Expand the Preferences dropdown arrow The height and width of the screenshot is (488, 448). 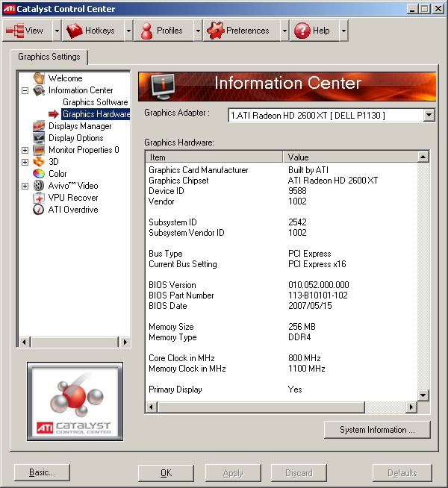pyautogui.click(x=284, y=31)
